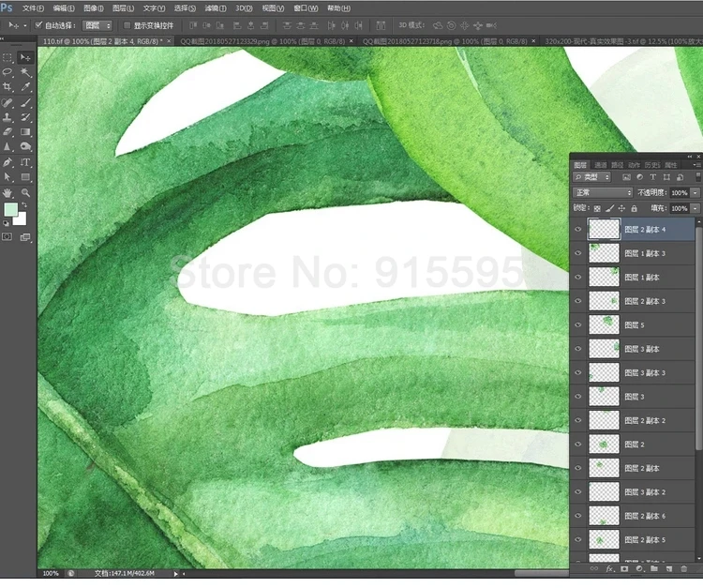Toggle lock all padlock
Screen dimensions: 703x588
tap(634, 208)
